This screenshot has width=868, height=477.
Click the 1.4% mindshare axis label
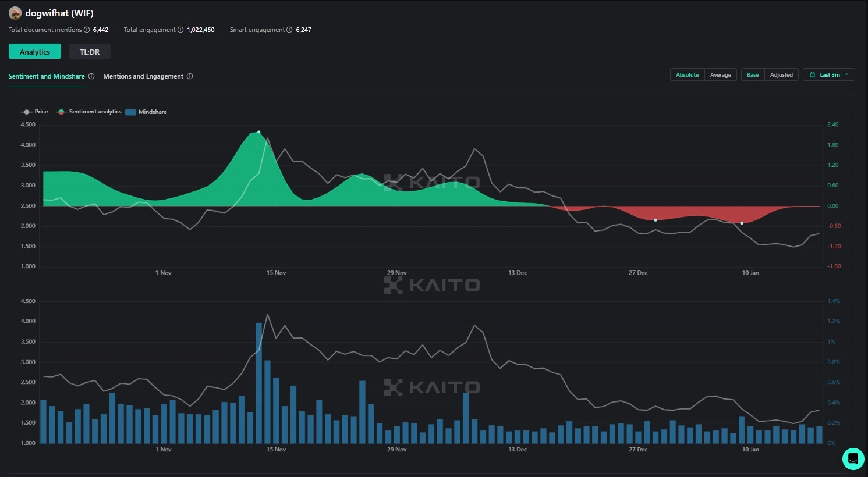834,301
